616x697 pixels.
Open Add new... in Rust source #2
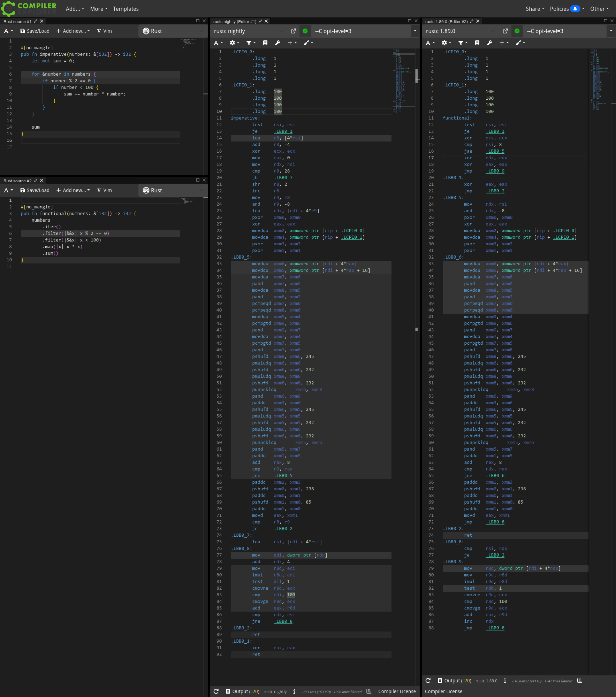coord(73,190)
